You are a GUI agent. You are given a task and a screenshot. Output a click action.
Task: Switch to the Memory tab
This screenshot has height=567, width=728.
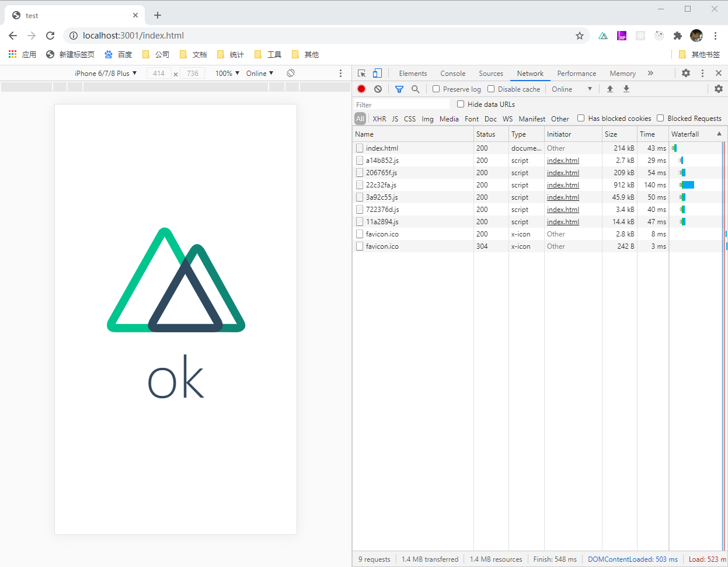click(x=623, y=74)
